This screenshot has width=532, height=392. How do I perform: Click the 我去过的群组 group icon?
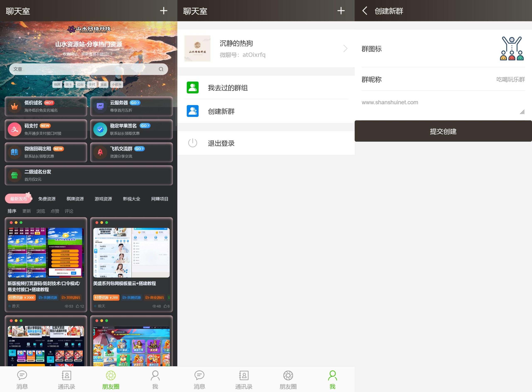pos(193,88)
